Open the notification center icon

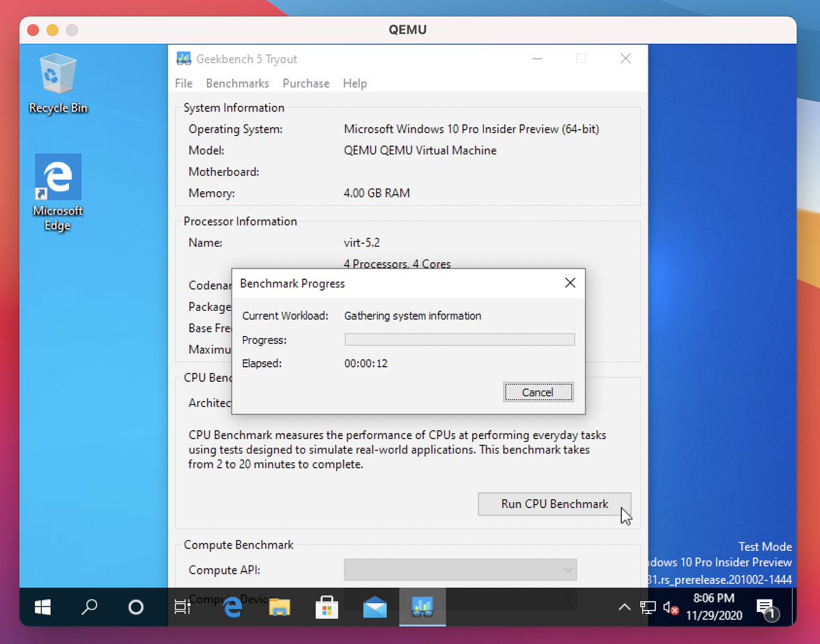[766, 607]
